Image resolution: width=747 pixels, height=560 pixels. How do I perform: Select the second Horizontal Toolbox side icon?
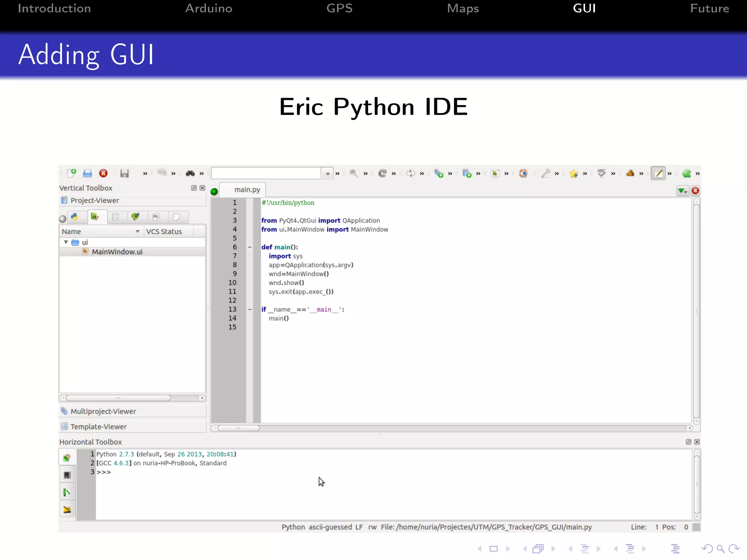[x=67, y=475]
